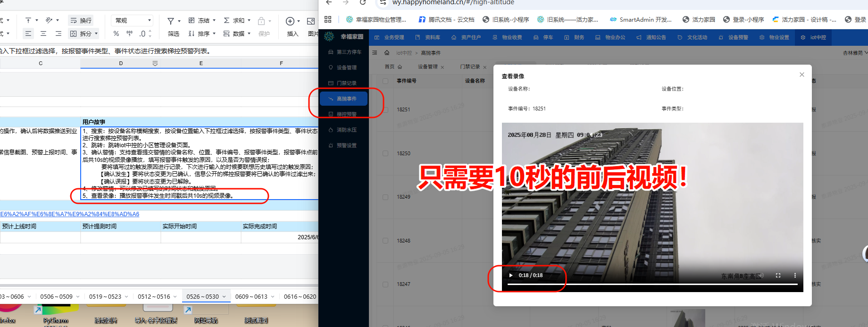Expand the 排序 dropdown arrow
The height and width of the screenshot is (327, 868).
214,34
